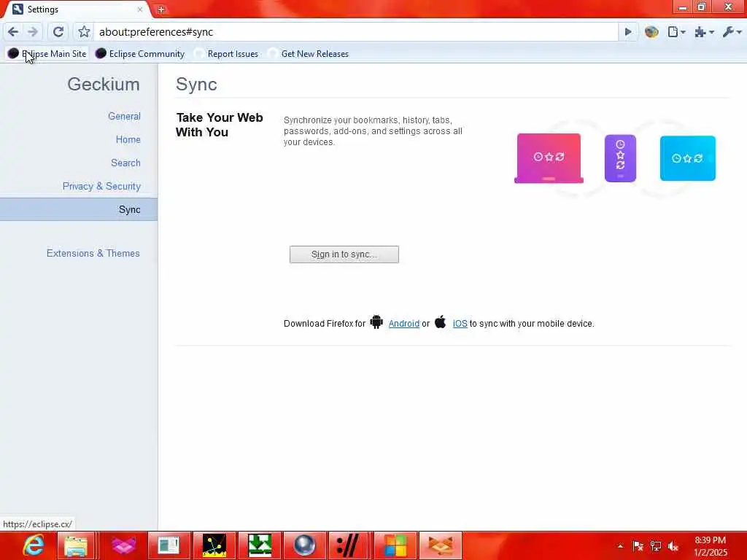Image resolution: width=747 pixels, height=560 pixels.
Task: Open the muted volume tray icon
Action: click(673, 546)
